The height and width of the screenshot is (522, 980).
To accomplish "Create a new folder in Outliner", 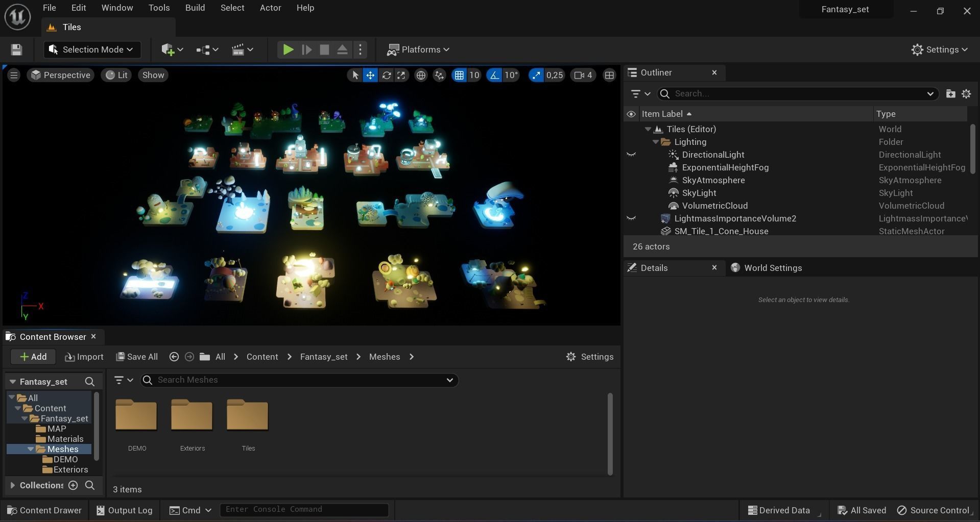I will click(950, 94).
